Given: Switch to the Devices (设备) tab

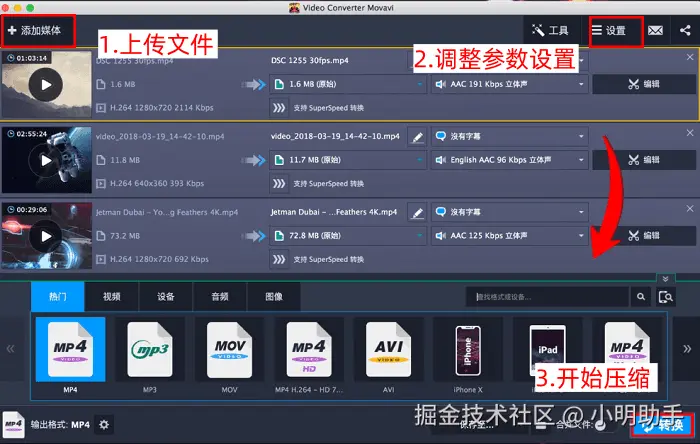Looking at the screenshot, I should pos(166,297).
